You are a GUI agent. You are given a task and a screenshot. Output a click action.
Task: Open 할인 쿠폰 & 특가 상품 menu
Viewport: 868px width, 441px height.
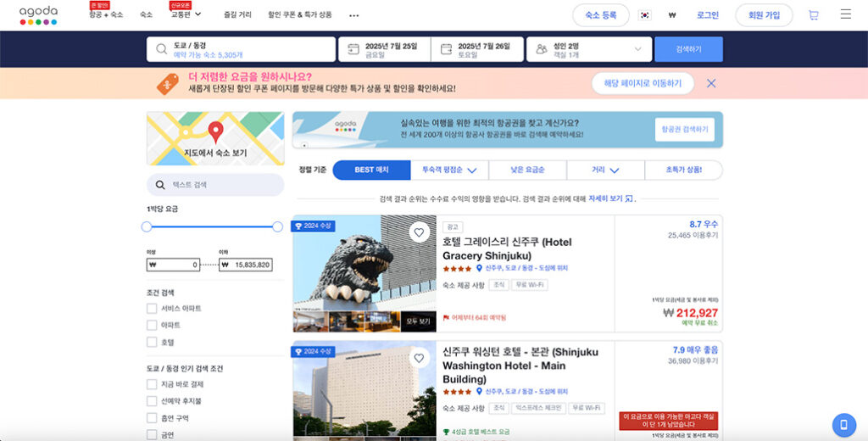300,15
